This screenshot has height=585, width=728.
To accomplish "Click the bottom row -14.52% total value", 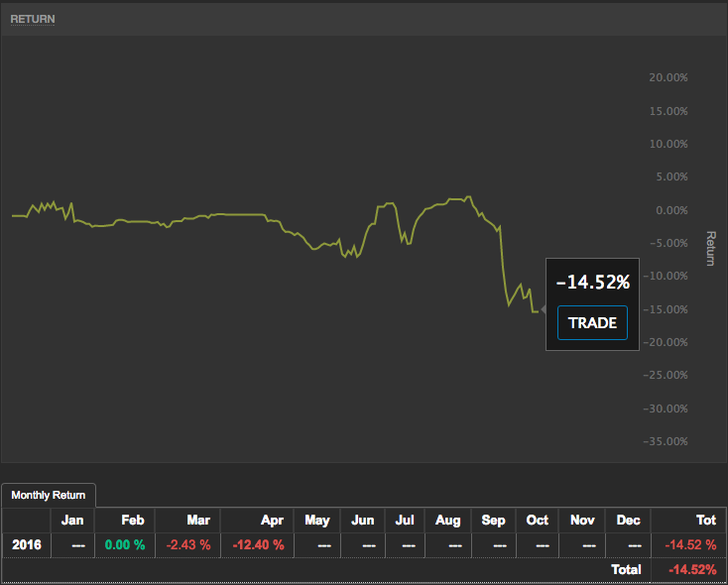I will [x=692, y=569].
